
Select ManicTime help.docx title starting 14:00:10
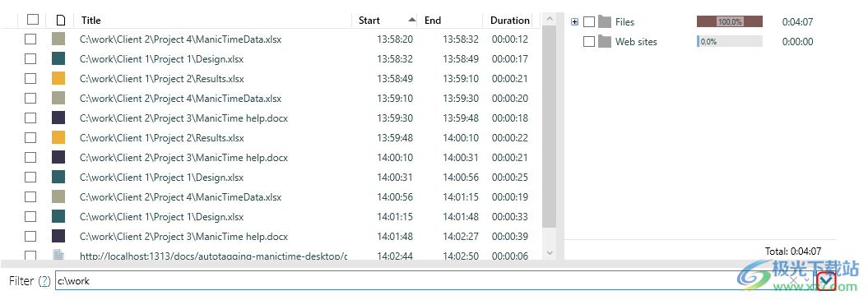[x=183, y=158]
